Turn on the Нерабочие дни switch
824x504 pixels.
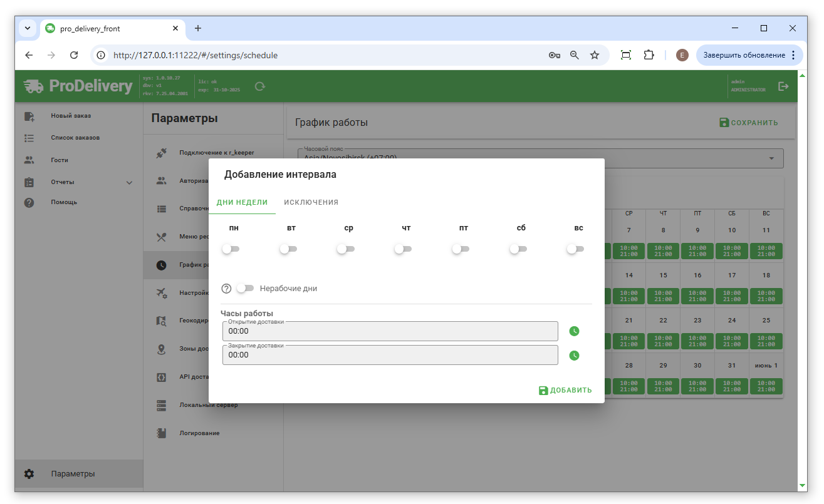click(x=245, y=289)
